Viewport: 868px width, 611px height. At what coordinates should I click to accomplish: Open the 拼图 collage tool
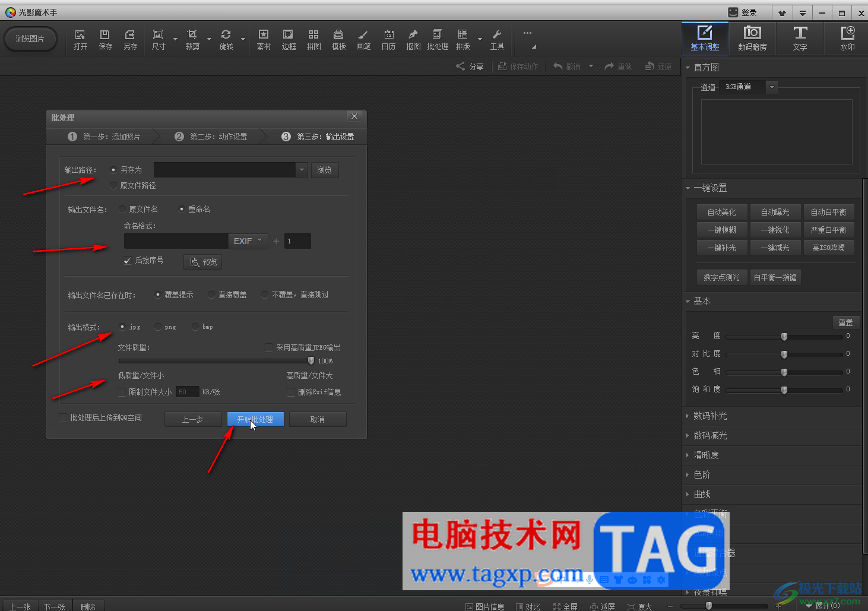tap(313, 40)
